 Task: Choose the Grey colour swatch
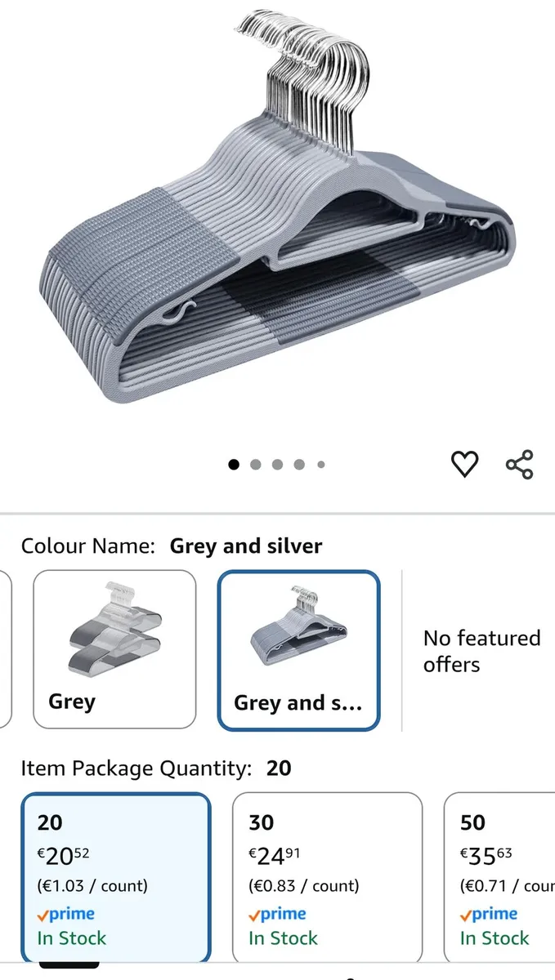(x=114, y=649)
